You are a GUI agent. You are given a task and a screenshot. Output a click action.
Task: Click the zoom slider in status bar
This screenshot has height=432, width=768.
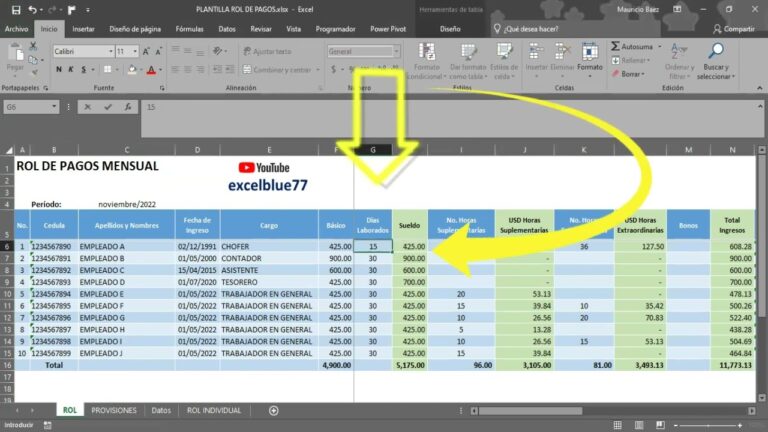pos(708,426)
